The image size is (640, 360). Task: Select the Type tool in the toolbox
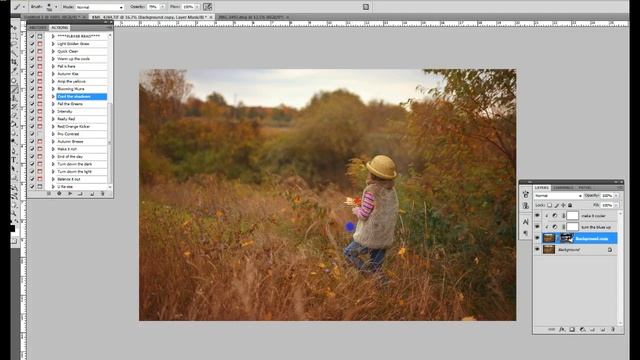click(14, 160)
